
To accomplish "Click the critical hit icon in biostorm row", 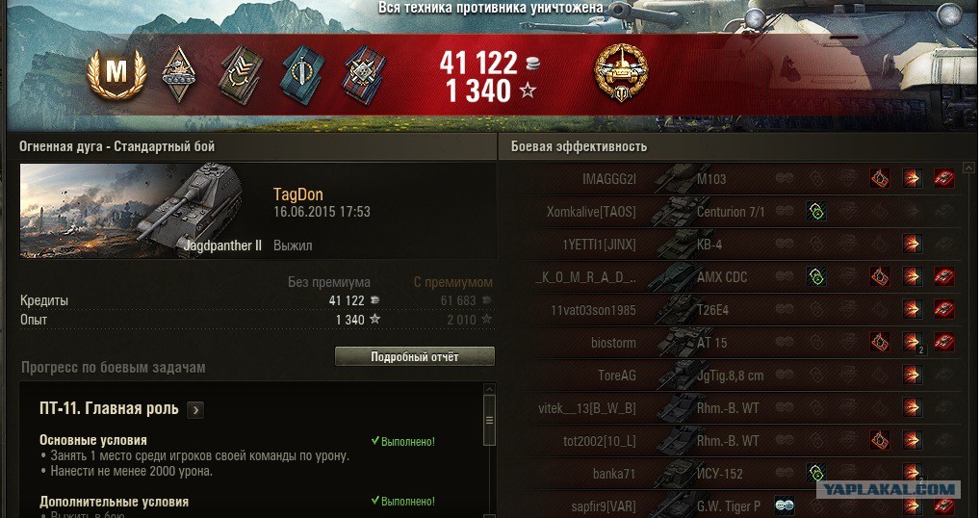I will tap(880, 342).
